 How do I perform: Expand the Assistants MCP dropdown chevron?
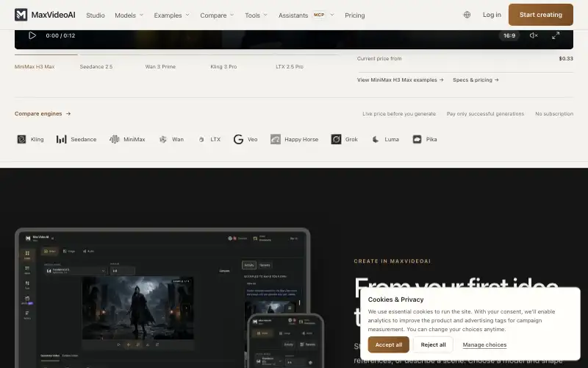(332, 15)
